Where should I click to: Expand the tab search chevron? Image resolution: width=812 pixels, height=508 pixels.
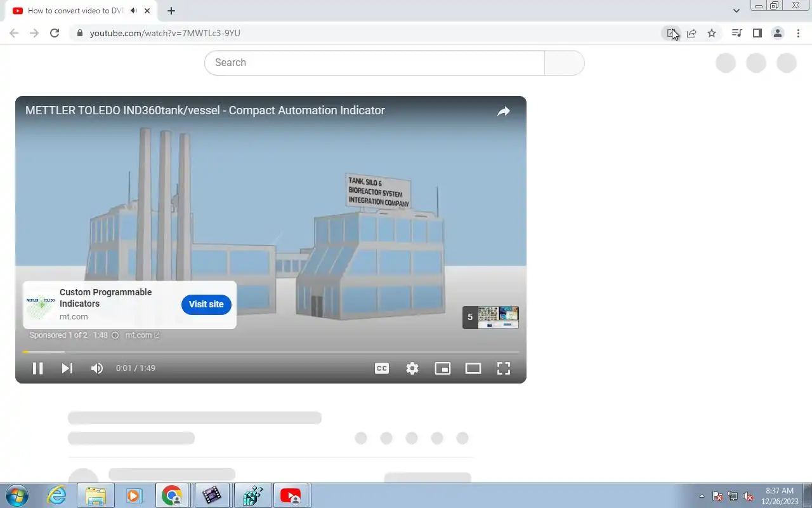[x=736, y=11]
